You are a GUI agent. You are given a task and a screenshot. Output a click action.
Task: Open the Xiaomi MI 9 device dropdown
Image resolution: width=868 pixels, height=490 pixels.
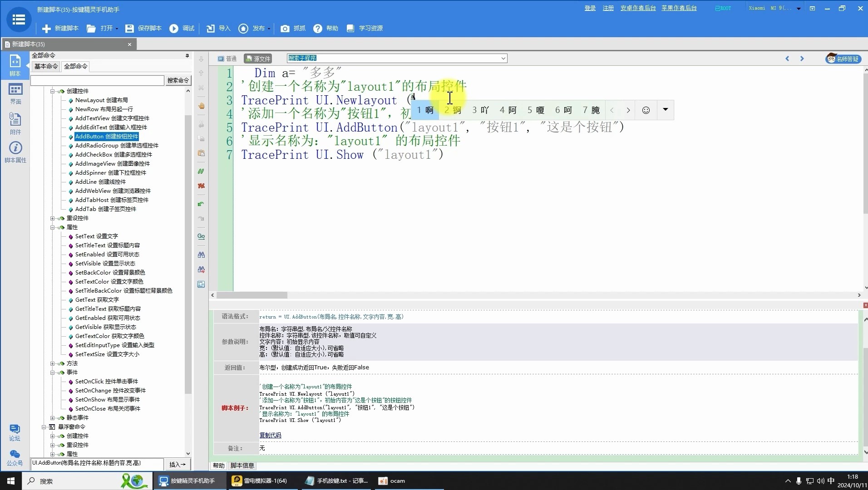click(799, 8)
